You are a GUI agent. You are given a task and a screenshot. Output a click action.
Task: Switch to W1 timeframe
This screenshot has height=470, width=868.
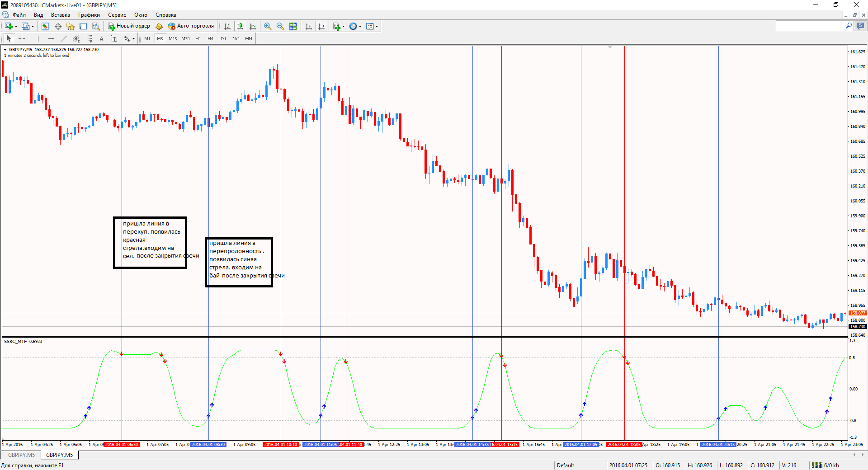point(236,38)
